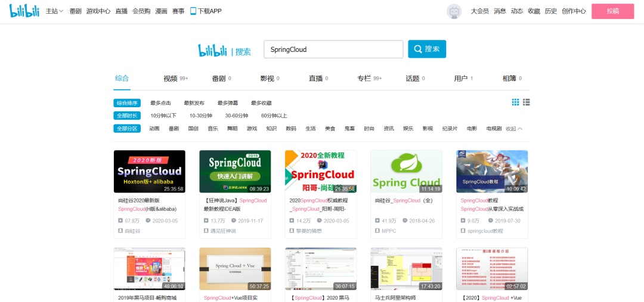Viewport: 644px width, 302px height.
Task: Switch to list view layout icon
Action: [x=526, y=102]
